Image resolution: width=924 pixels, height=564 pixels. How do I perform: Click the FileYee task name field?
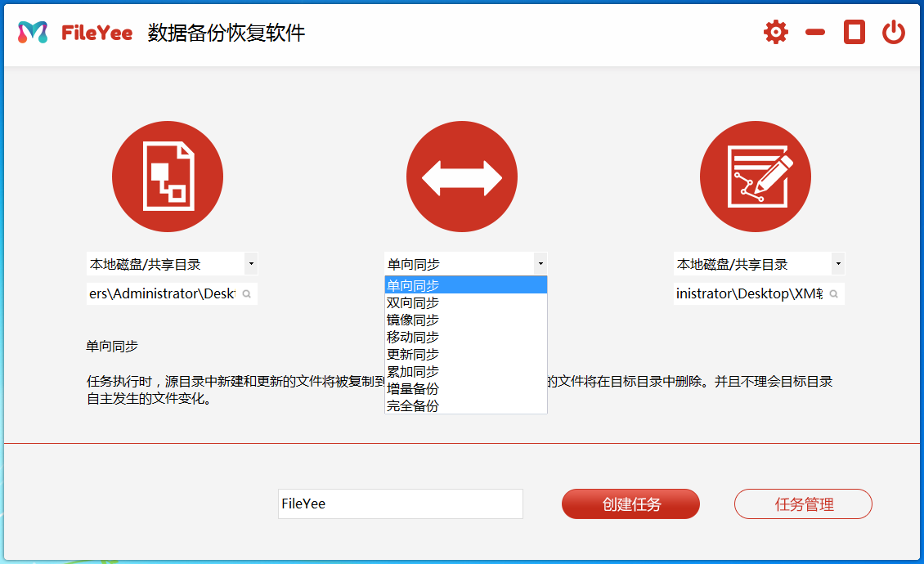tap(401, 504)
